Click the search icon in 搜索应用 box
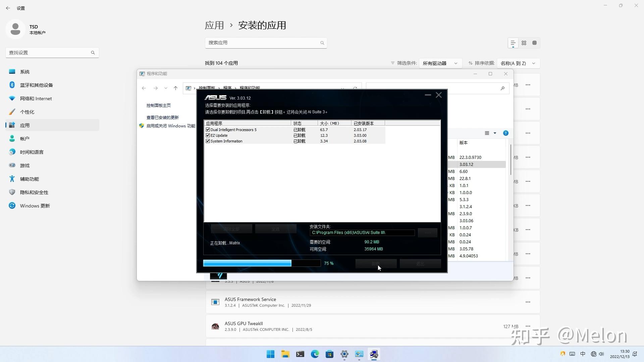Image resolution: width=644 pixels, height=362 pixels. (322, 43)
